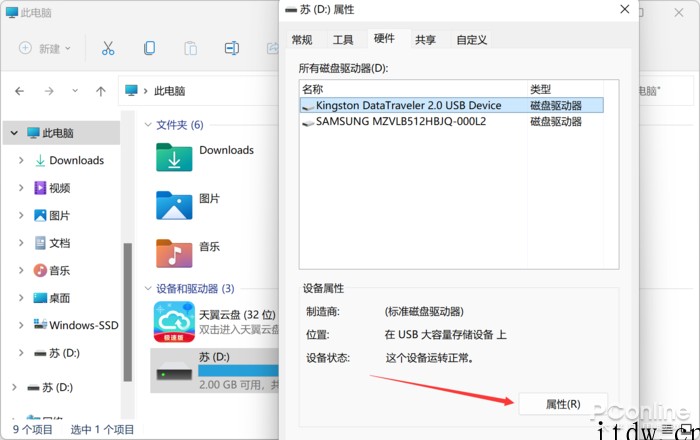Viewport: 700px width, 440px height.
Task: Click the navigation pane vertical scrollbar
Action: [x=128, y=311]
